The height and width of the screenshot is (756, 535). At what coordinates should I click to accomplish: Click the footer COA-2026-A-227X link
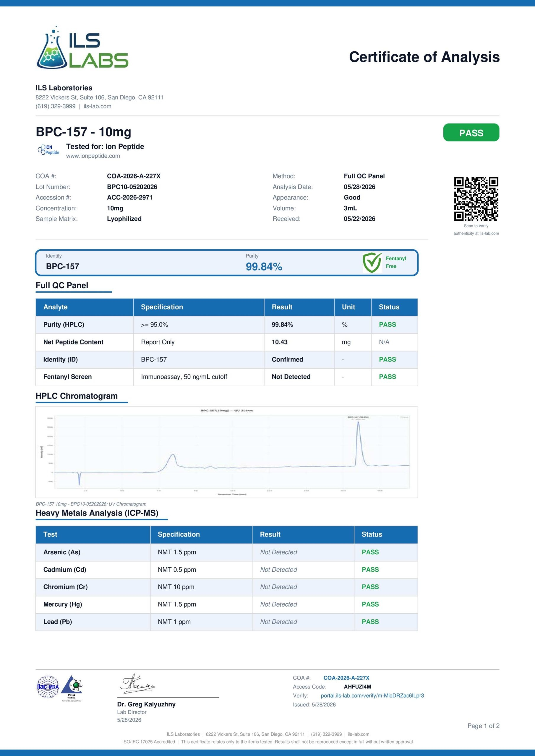click(346, 678)
